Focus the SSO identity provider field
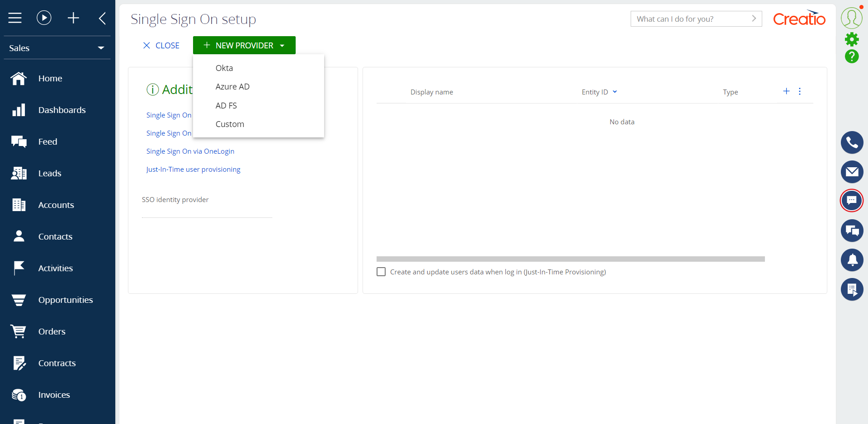This screenshot has height=424, width=868. (x=207, y=212)
